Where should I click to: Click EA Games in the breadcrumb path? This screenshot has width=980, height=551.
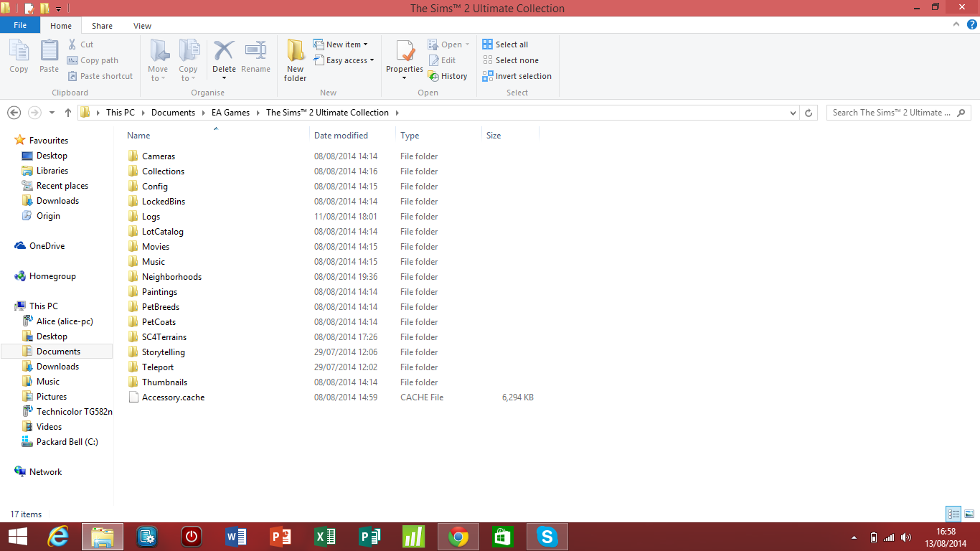click(x=230, y=113)
